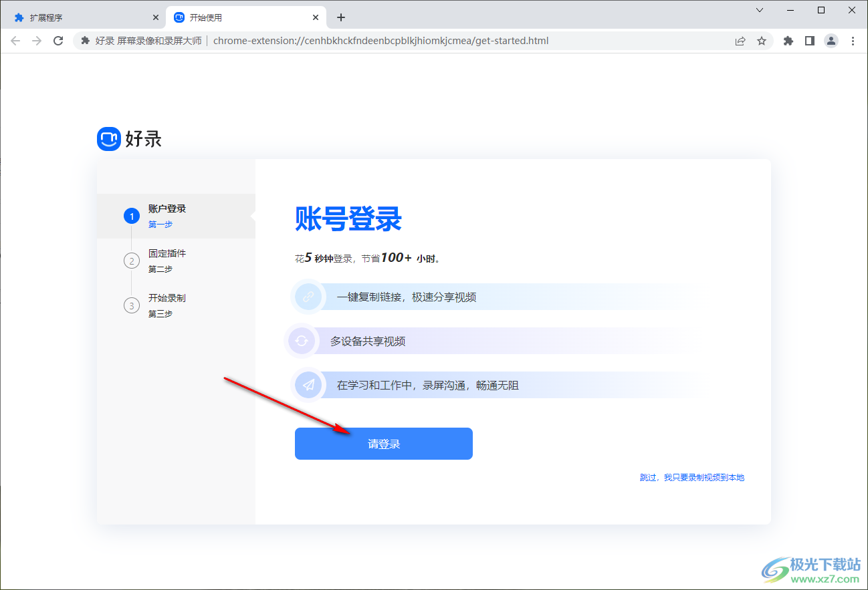The image size is (868, 590).
Task: Go forward in browser history
Action: pyautogui.click(x=37, y=41)
